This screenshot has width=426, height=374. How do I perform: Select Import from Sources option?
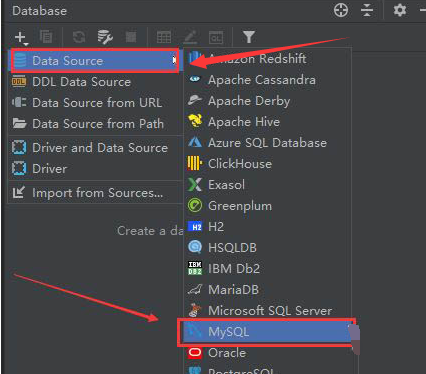96,193
